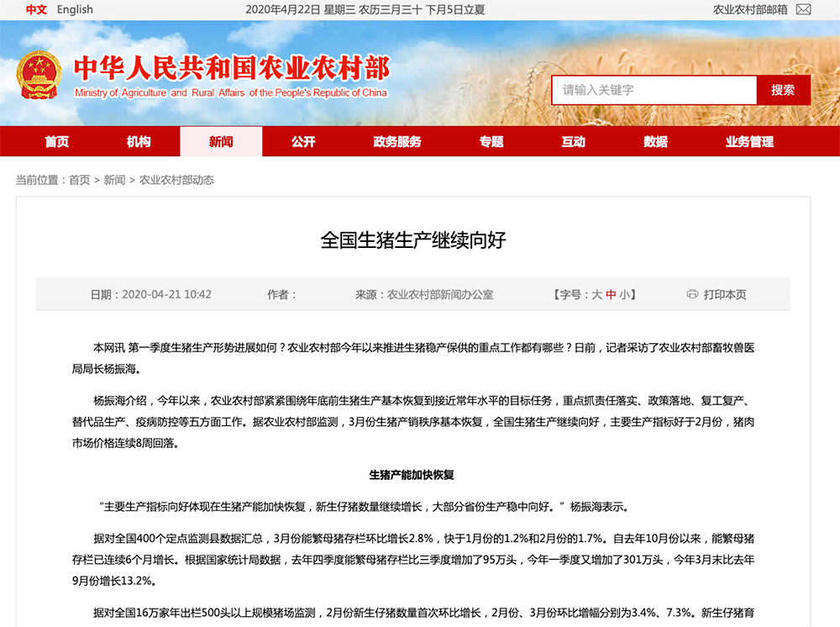Click 首页 in the breadcrumb
The width and height of the screenshot is (840, 627).
click(x=79, y=180)
